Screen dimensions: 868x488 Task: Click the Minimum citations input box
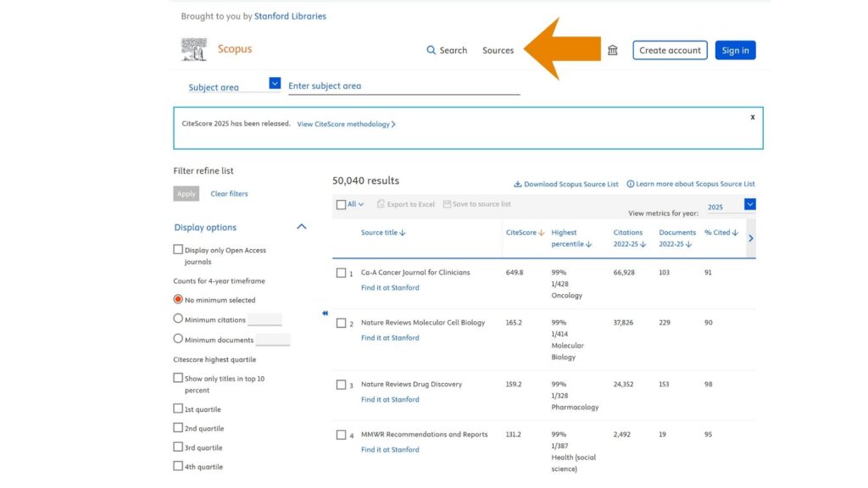point(264,319)
